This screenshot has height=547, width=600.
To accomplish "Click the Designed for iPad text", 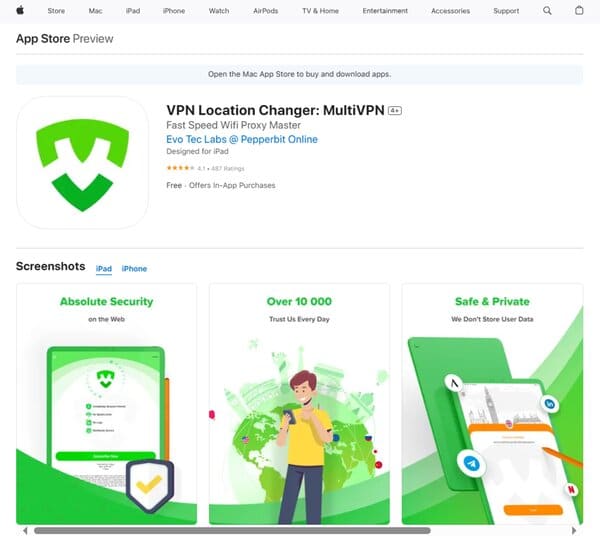I will 197,152.
